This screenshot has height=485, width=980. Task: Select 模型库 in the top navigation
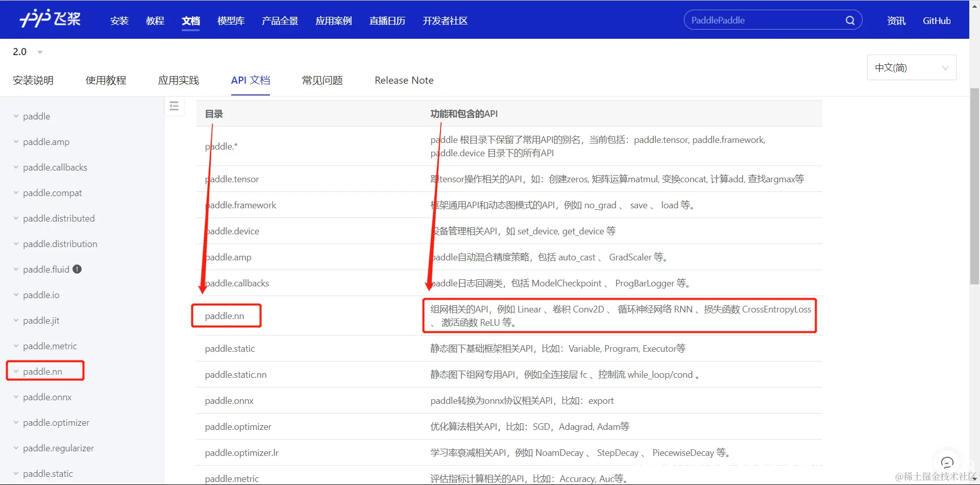coord(231,21)
